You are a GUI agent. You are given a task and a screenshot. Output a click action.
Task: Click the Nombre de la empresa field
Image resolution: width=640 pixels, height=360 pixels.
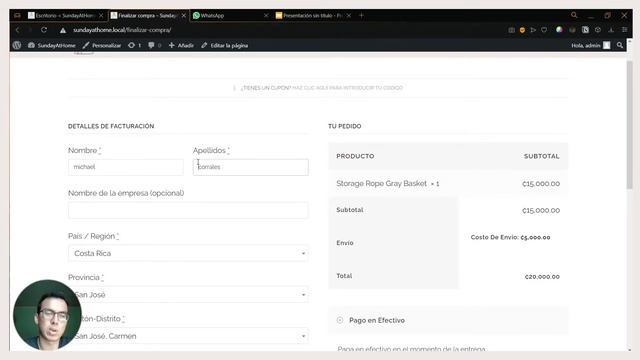pyautogui.click(x=188, y=210)
